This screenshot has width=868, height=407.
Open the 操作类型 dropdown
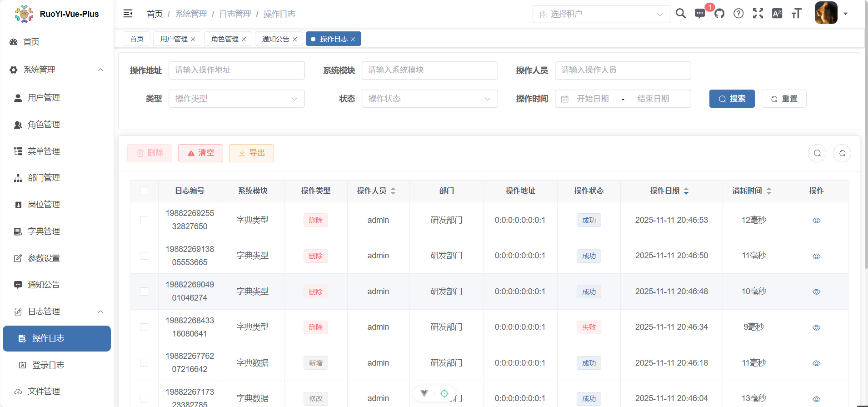[236, 99]
